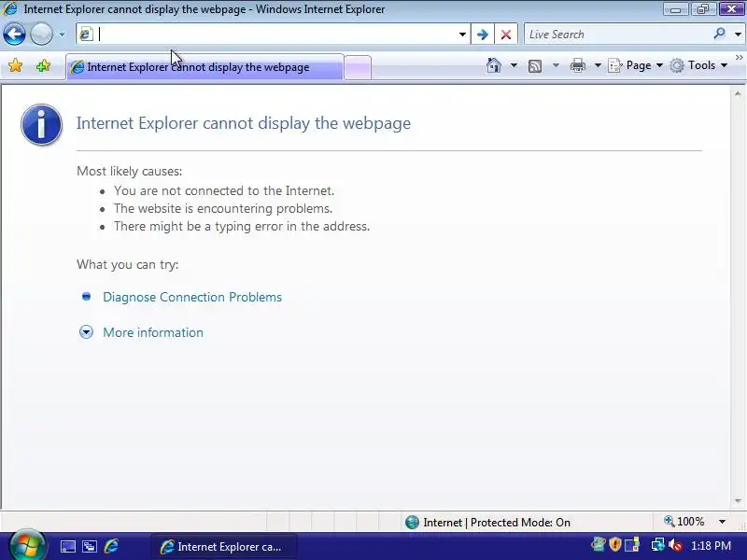Screen dimensions: 747x560
Task: Click the yellow security shield tray icon
Action: click(x=615, y=544)
